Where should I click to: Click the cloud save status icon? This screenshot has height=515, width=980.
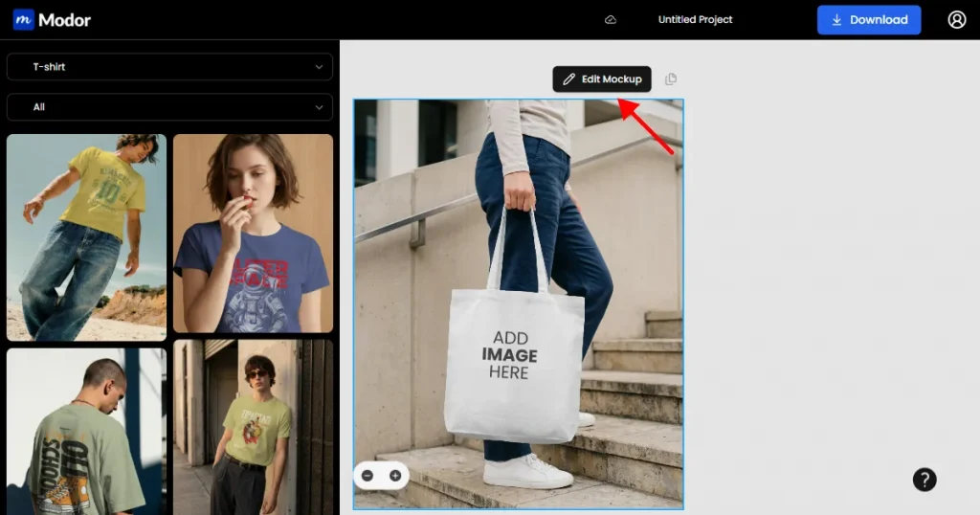611,20
